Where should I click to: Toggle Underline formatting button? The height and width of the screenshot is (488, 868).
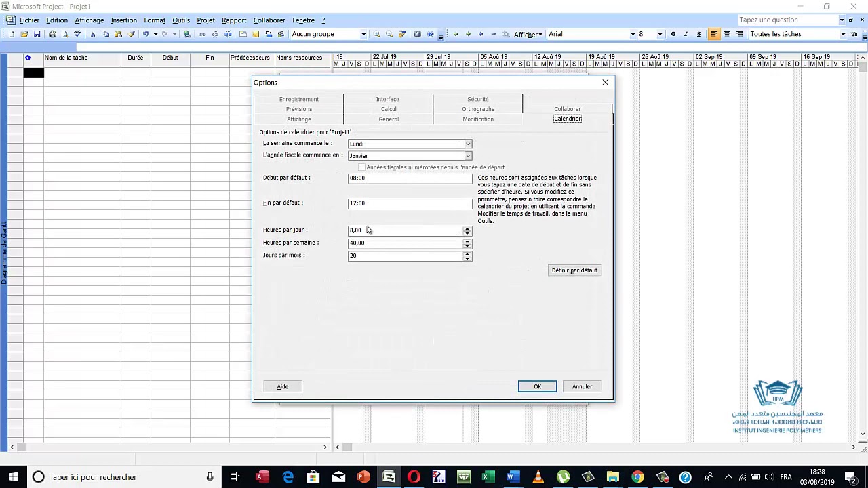point(698,34)
